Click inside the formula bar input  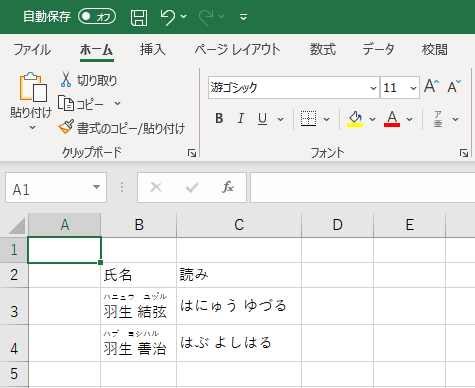pos(363,187)
